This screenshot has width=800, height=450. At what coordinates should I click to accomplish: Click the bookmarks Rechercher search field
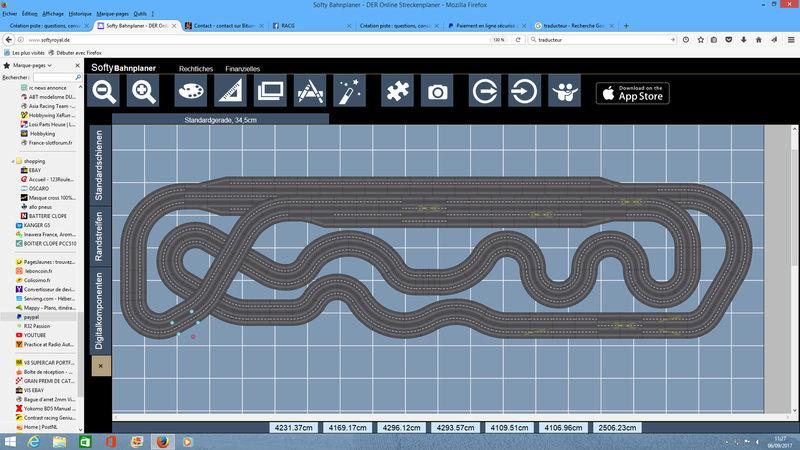pos(55,76)
